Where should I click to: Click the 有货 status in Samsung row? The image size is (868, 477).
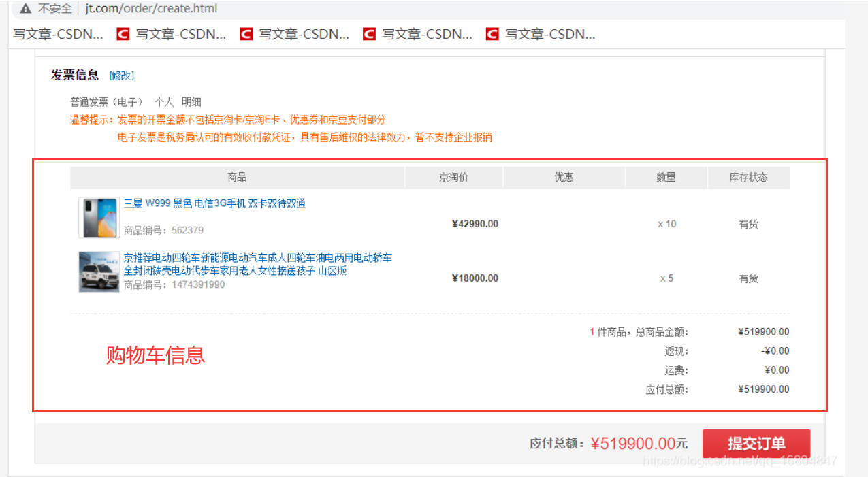(x=749, y=224)
